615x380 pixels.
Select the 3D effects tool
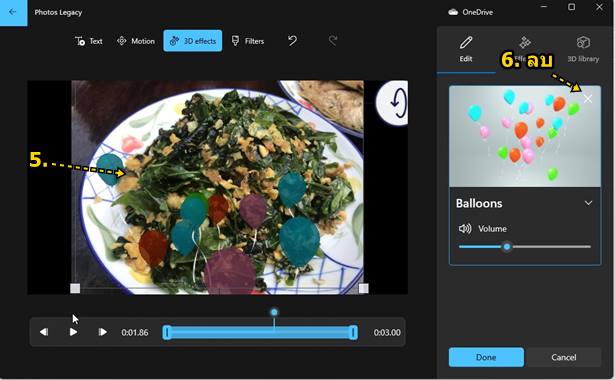click(x=193, y=41)
